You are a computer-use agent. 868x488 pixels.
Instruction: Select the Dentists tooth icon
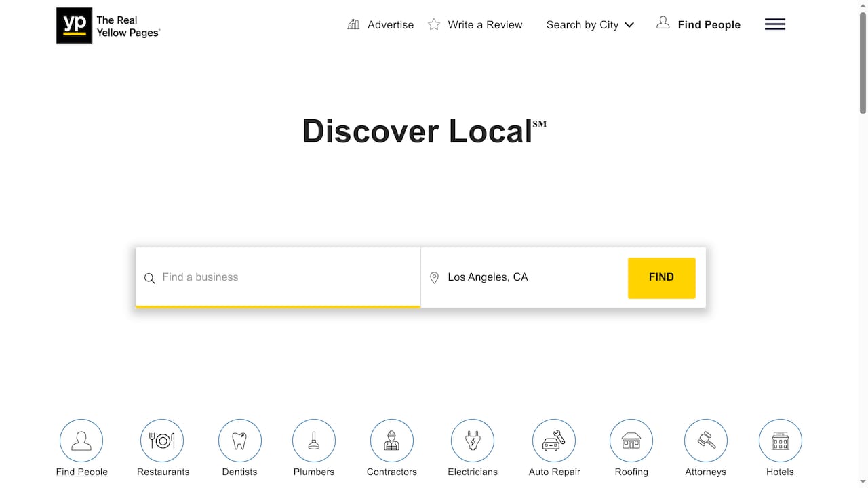pyautogui.click(x=240, y=440)
